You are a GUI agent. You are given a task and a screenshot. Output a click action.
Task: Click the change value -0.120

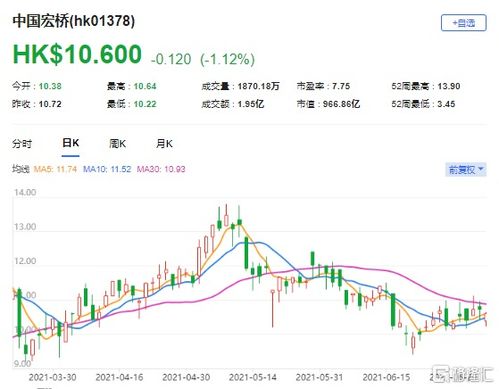point(171,59)
